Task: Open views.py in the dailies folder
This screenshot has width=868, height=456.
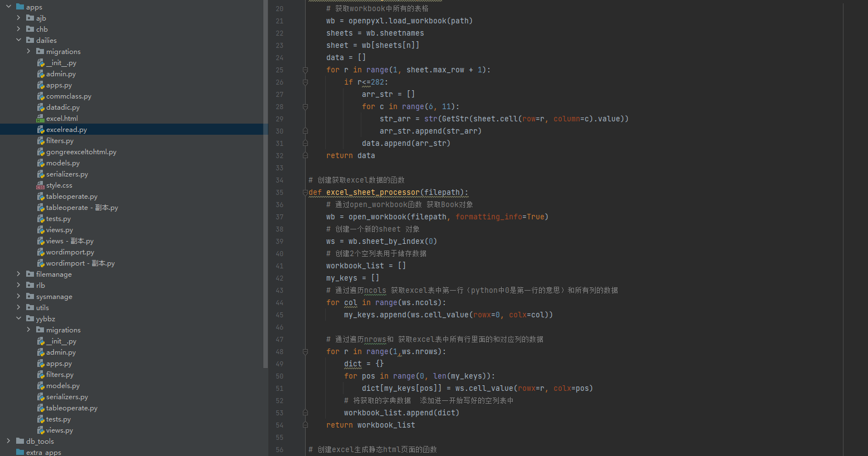Action: [x=60, y=230]
